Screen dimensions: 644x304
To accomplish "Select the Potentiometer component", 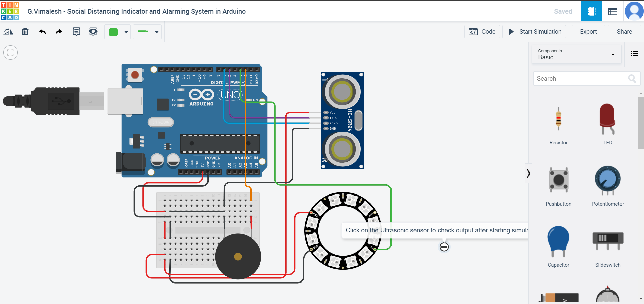I will (x=608, y=186).
